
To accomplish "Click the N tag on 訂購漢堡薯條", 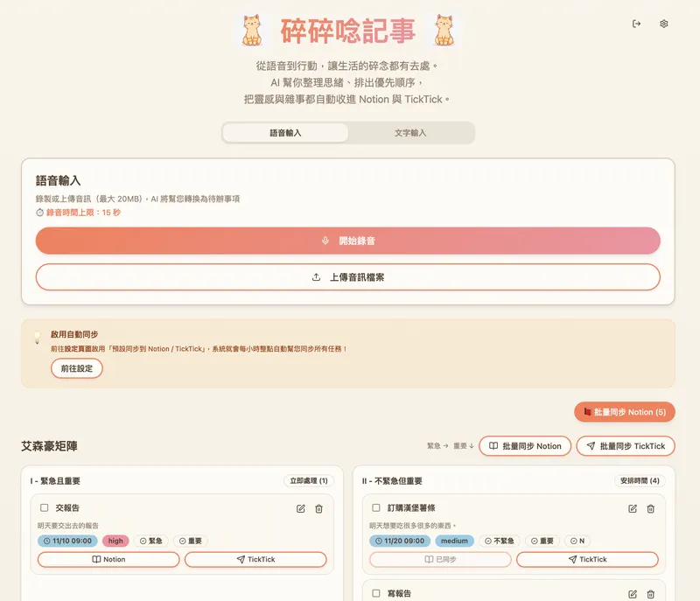I will (577, 541).
